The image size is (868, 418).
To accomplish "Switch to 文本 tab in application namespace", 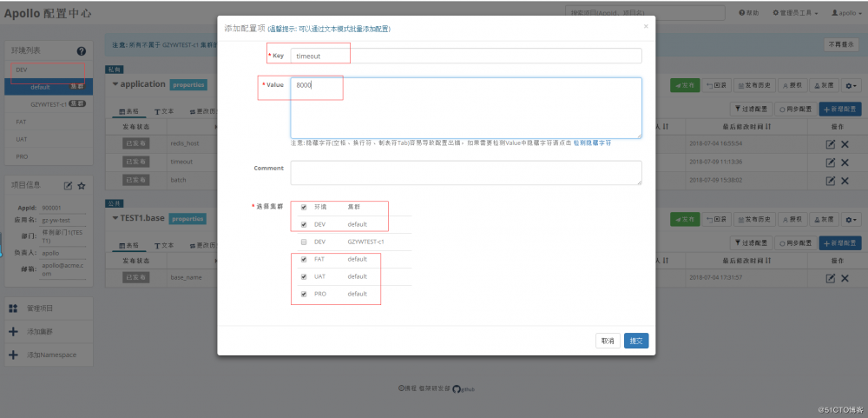I will (x=164, y=111).
